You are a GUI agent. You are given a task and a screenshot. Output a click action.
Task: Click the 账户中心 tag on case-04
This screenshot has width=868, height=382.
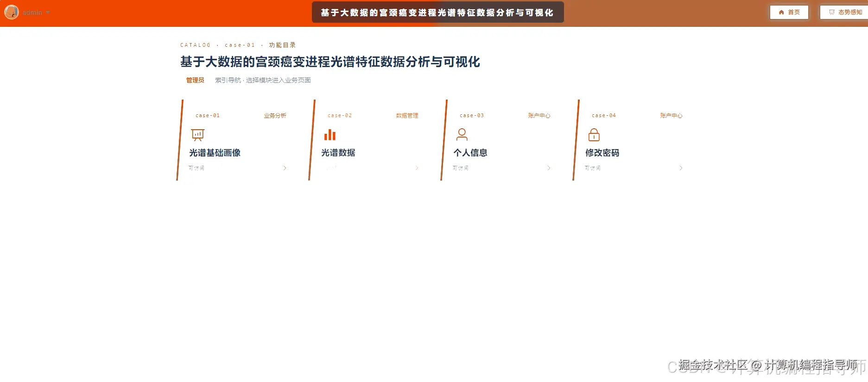672,116
